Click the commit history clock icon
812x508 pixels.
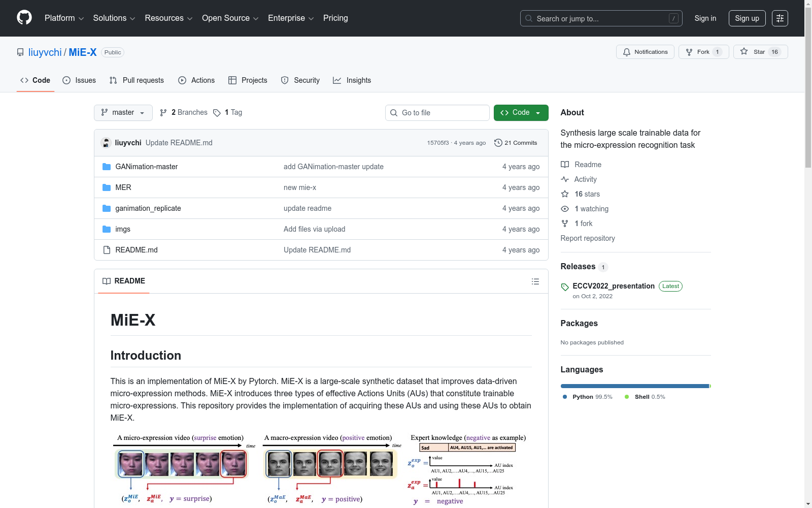coord(498,143)
